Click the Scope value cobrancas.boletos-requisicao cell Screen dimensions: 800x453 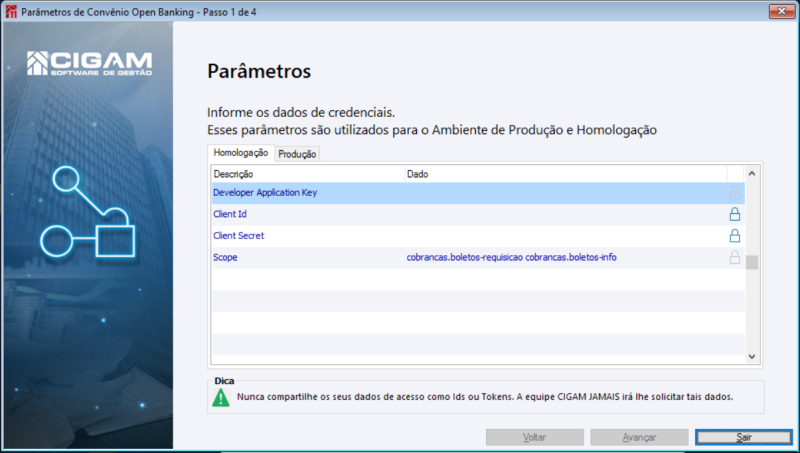pyautogui.click(x=566, y=257)
